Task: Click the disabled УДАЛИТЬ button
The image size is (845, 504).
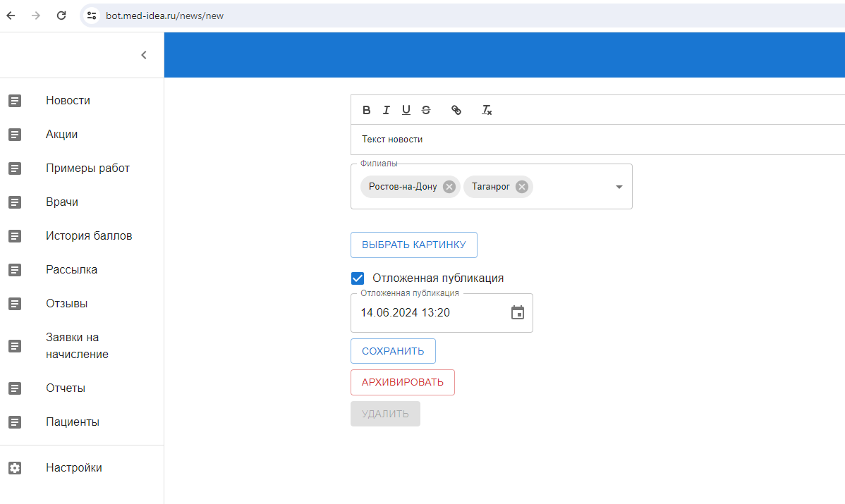Action: 385,414
